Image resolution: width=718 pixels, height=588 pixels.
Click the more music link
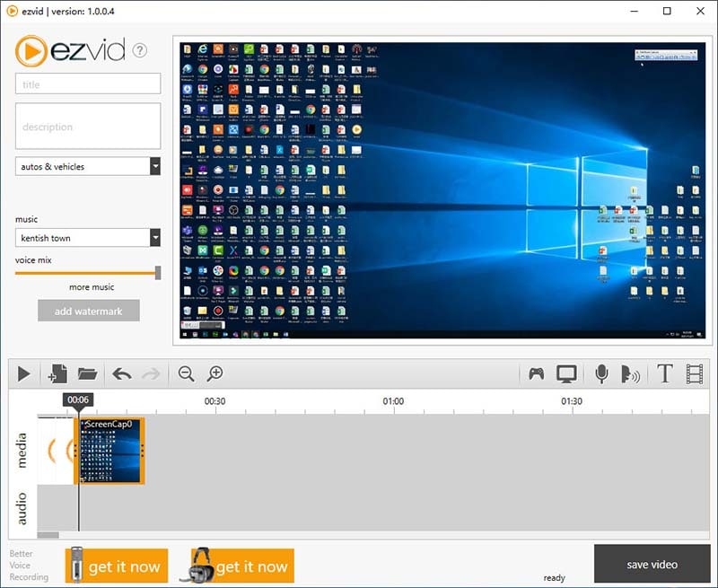tap(92, 287)
